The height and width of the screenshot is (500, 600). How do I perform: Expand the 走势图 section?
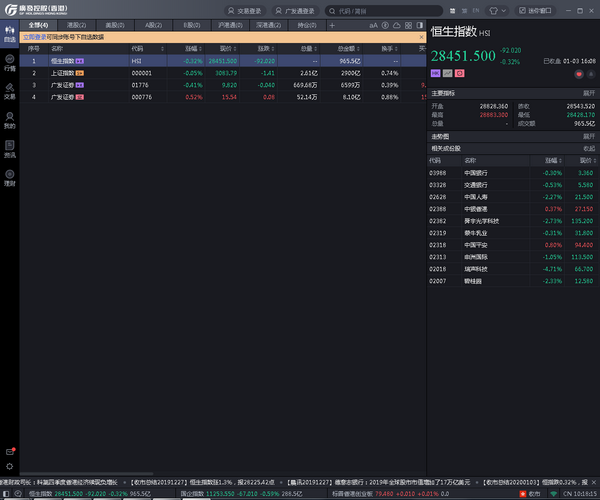tap(589, 137)
